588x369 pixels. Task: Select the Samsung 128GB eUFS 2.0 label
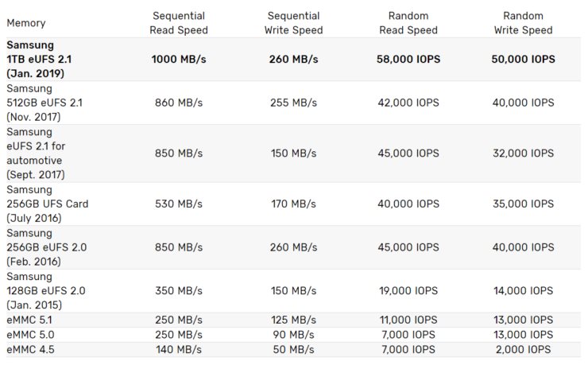coord(46,291)
